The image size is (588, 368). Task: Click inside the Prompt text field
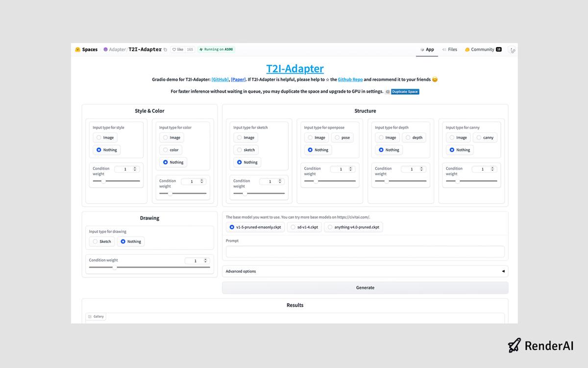pos(365,251)
